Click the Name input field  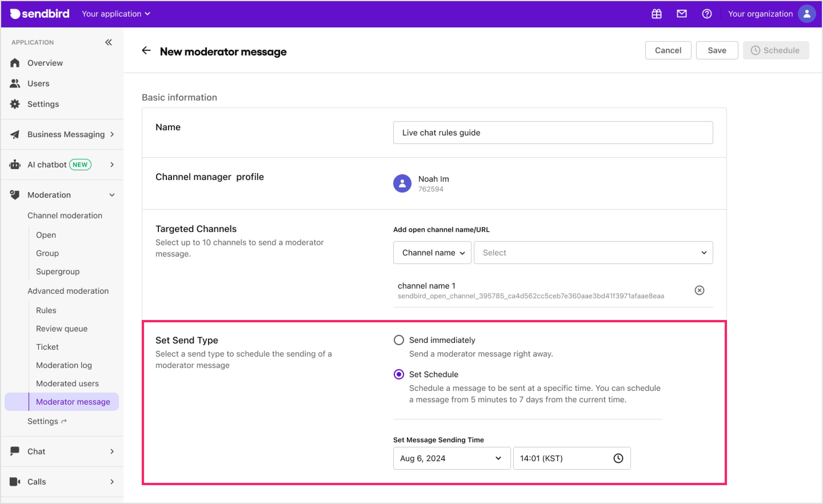point(553,133)
